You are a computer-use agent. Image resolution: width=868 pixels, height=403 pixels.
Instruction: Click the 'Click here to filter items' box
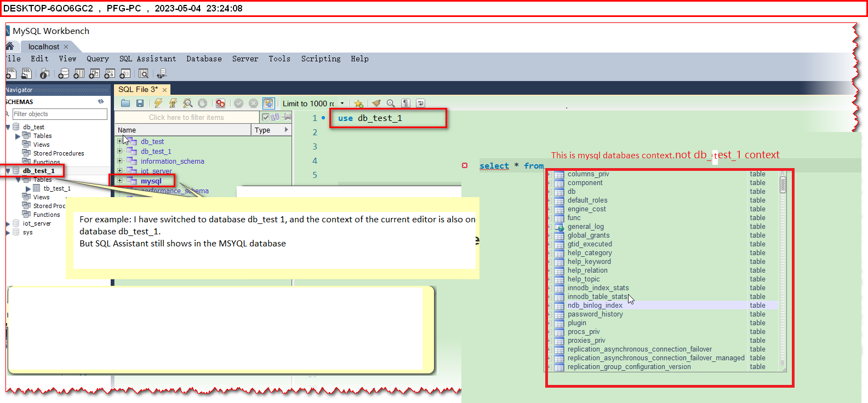(186, 117)
